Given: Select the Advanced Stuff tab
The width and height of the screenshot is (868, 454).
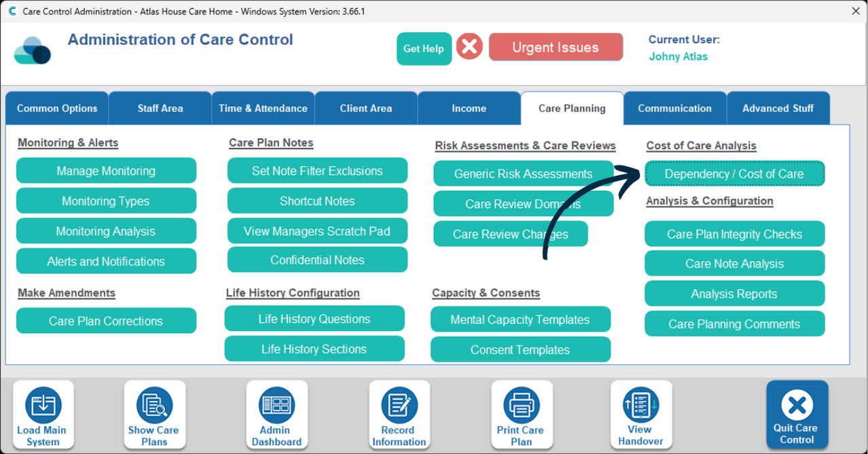Looking at the screenshot, I should click(x=778, y=108).
